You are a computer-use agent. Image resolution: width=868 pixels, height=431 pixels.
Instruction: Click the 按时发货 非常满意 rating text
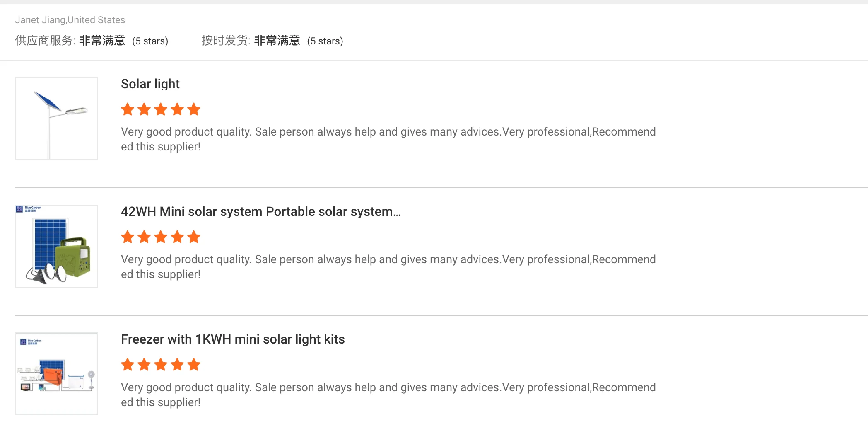tap(277, 41)
